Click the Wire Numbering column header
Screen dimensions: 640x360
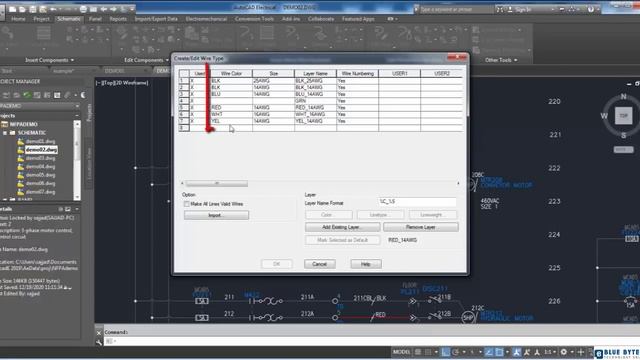pos(358,73)
